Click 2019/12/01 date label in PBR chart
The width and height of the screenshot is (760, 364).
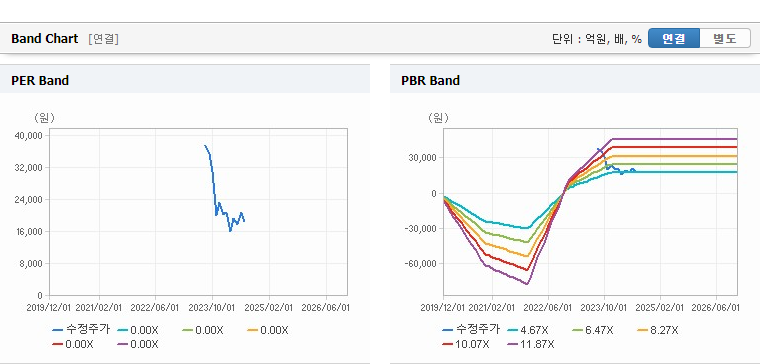tap(443, 307)
